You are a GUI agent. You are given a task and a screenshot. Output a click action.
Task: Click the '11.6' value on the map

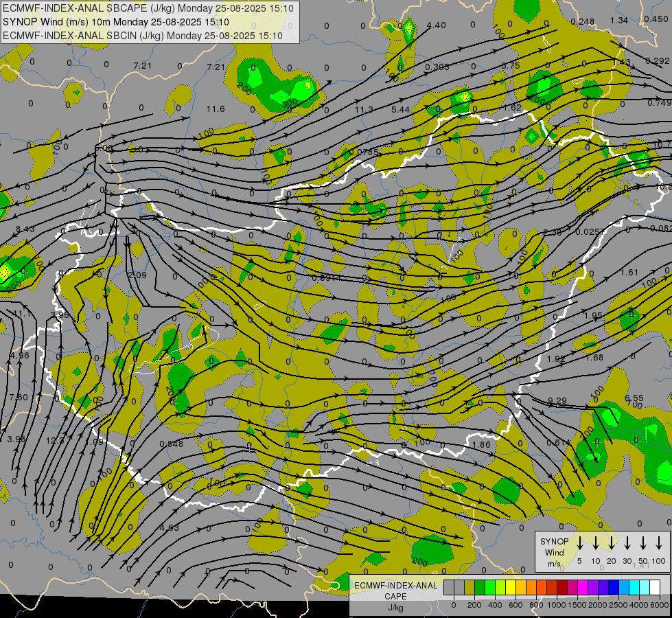[x=216, y=109]
